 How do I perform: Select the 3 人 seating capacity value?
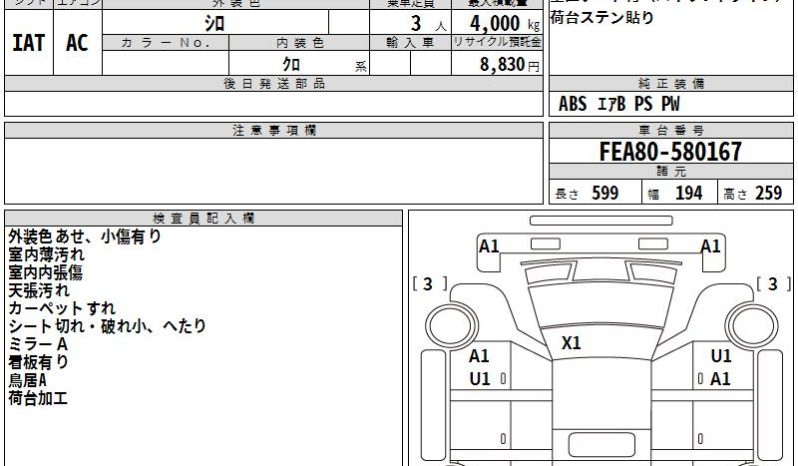coord(428,23)
